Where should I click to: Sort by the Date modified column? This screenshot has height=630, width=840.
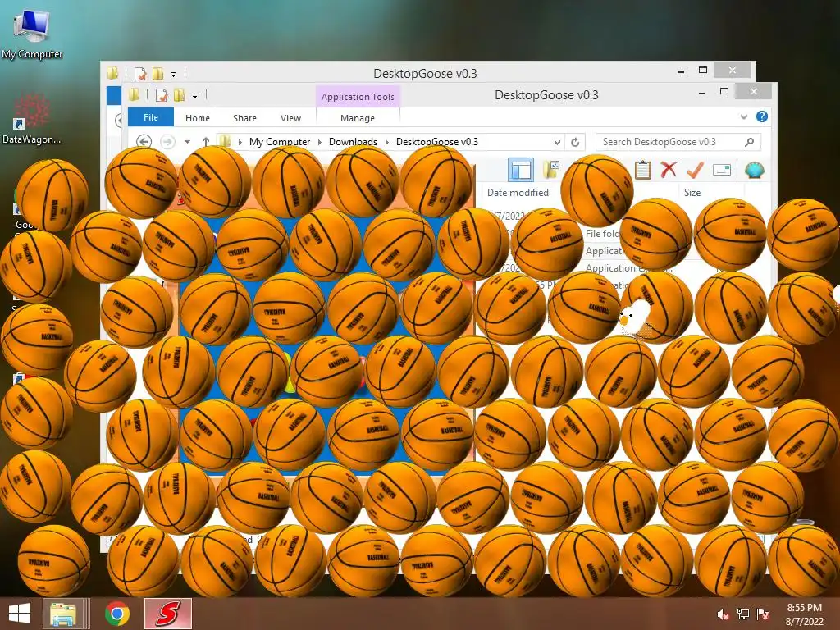(518, 192)
